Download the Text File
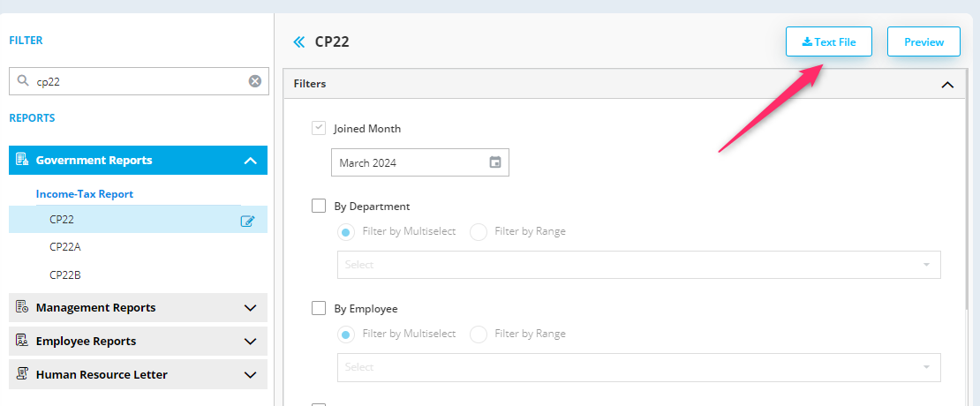 (x=829, y=41)
